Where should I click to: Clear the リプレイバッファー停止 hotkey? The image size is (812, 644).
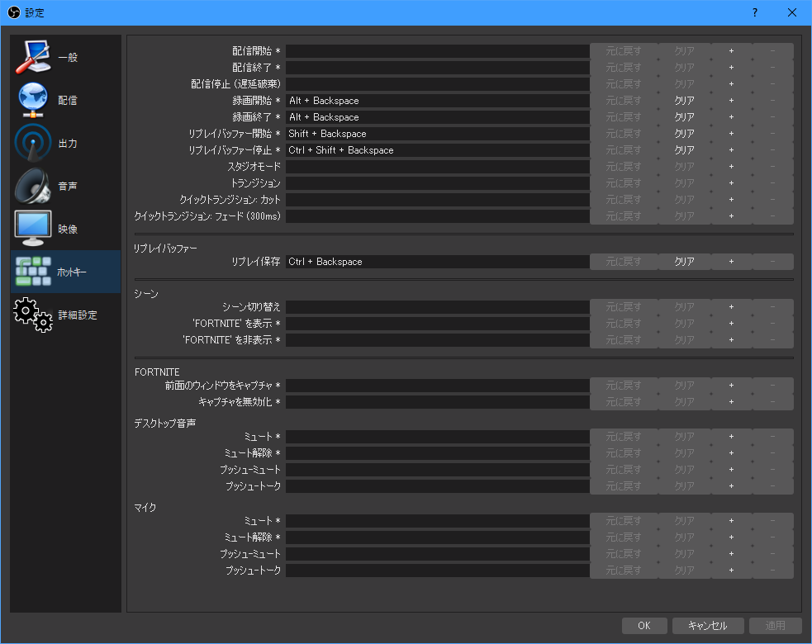[684, 150]
